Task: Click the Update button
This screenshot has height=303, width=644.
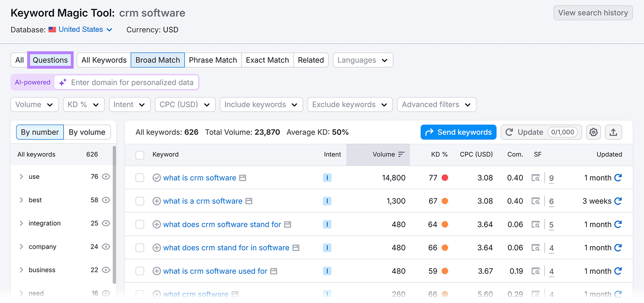Action: (x=541, y=132)
